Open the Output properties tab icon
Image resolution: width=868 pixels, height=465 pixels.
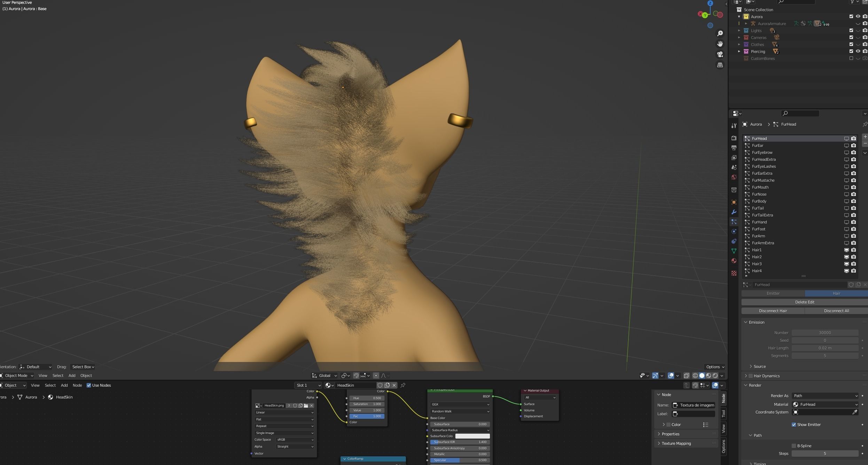(734, 148)
